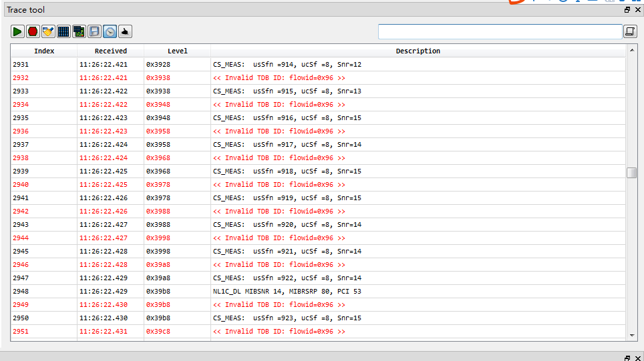Click the scrollbar down arrow
The width and height of the screenshot is (644, 361).
coord(632,335)
